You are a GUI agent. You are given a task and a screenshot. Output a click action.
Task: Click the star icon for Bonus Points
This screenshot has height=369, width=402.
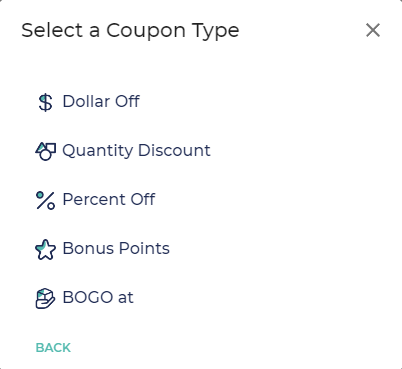click(x=45, y=249)
